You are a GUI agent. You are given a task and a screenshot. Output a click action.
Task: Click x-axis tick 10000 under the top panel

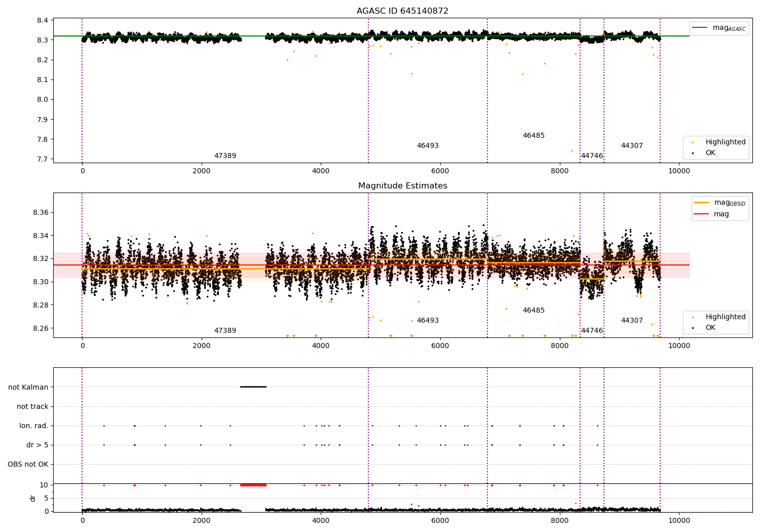tap(679, 171)
